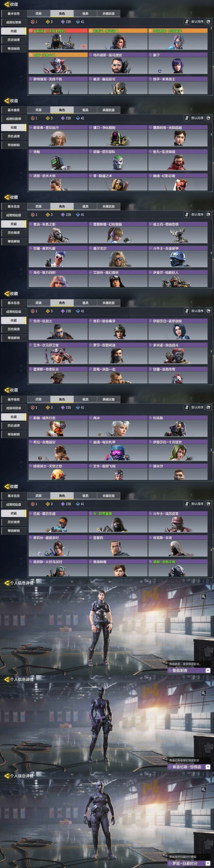The image size is (214, 868).
Task: Select the 镰刀-净化魔能 character card
Action: pyautogui.click(x=118, y=136)
